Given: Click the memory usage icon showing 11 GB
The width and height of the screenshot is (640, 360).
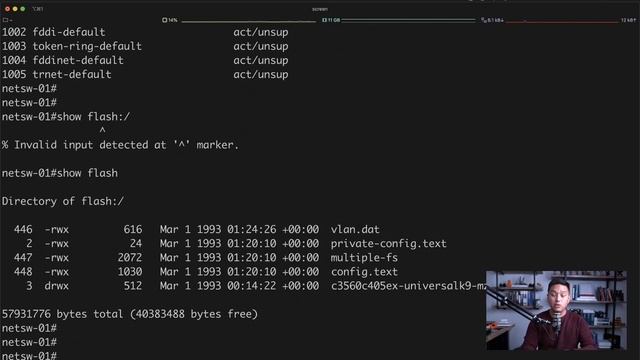Looking at the screenshot, I should tap(324, 20).
